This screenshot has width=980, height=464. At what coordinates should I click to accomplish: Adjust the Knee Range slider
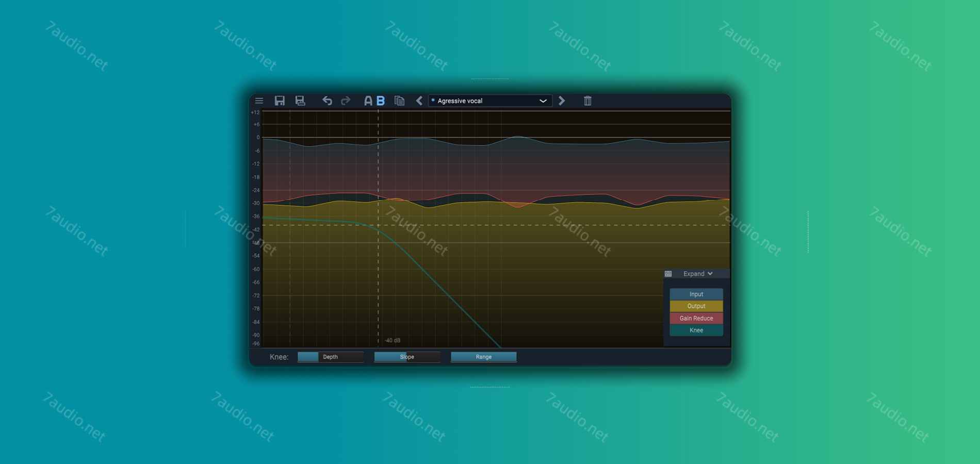click(483, 357)
